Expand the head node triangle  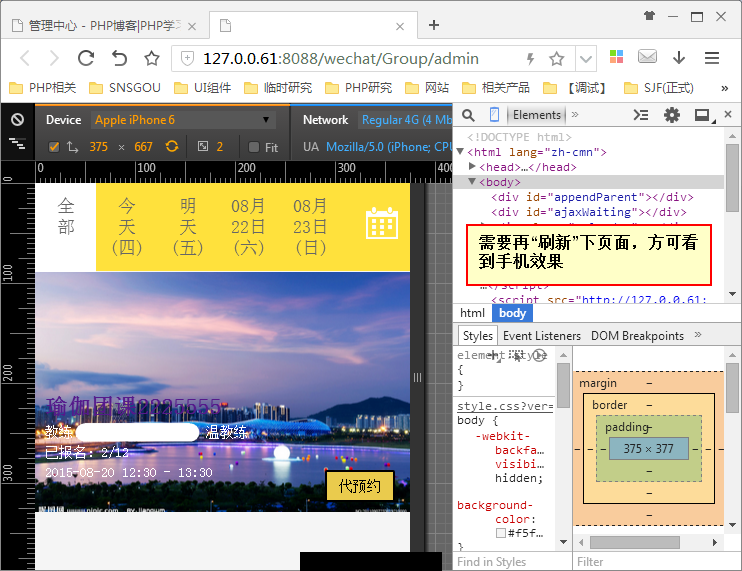coord(472,166)
